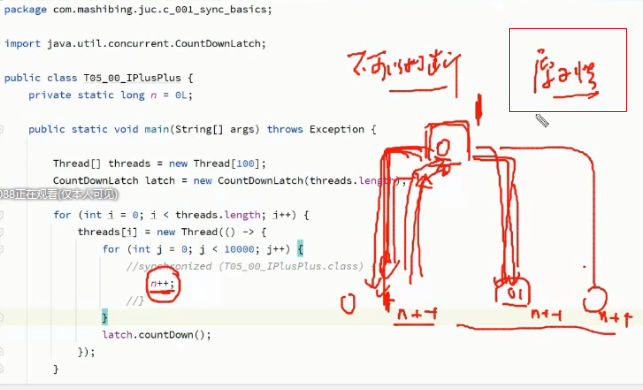Click the 'latch.countDown();' call
643x390 pixels.
click(157, 335)
